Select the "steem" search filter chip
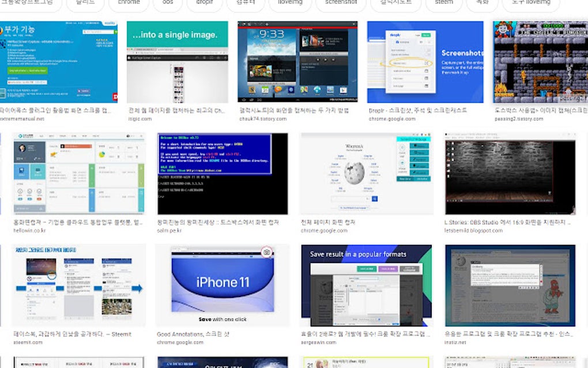Viewport: 588px width, 368px height. pyautogui.click(x=443, y=2)
